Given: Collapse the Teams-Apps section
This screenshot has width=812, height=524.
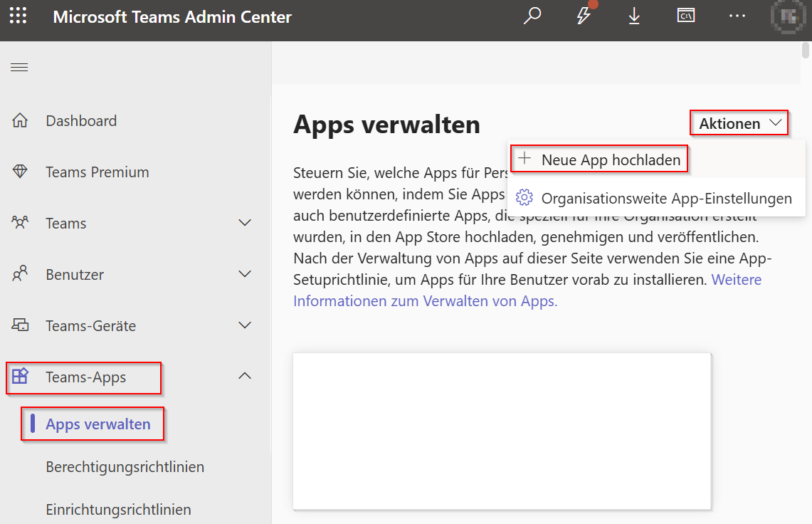Looking at the screenshot, I should point(245,375).
